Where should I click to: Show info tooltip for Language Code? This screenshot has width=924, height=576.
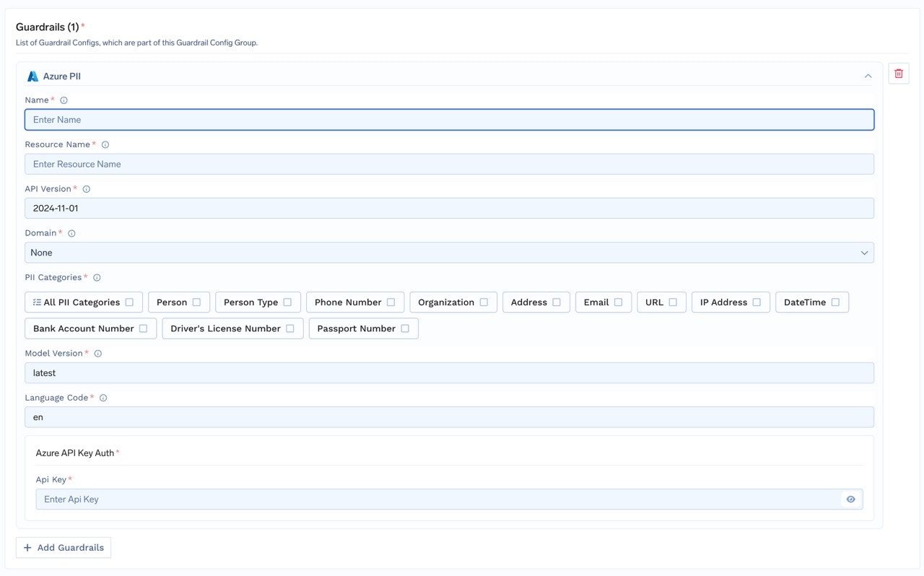(103, 398)
